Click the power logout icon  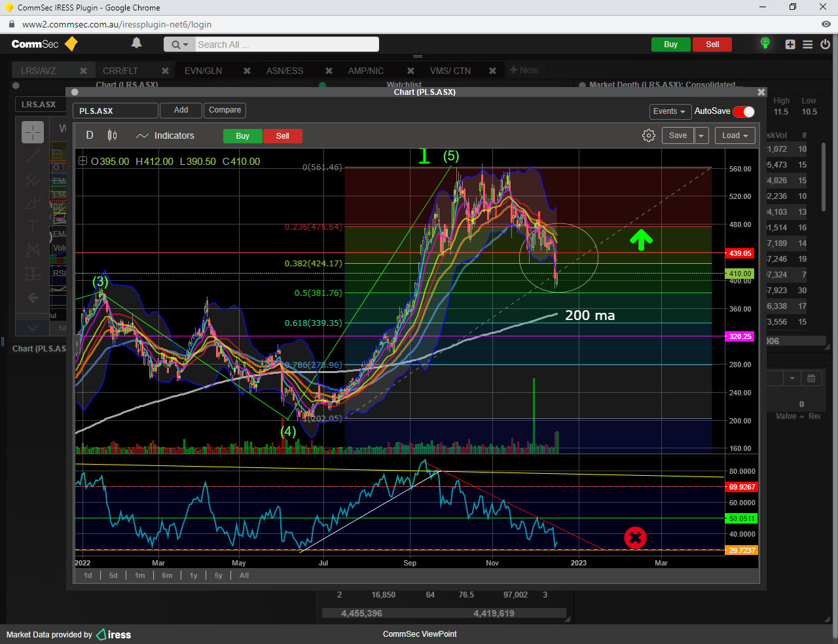point(825,45)
